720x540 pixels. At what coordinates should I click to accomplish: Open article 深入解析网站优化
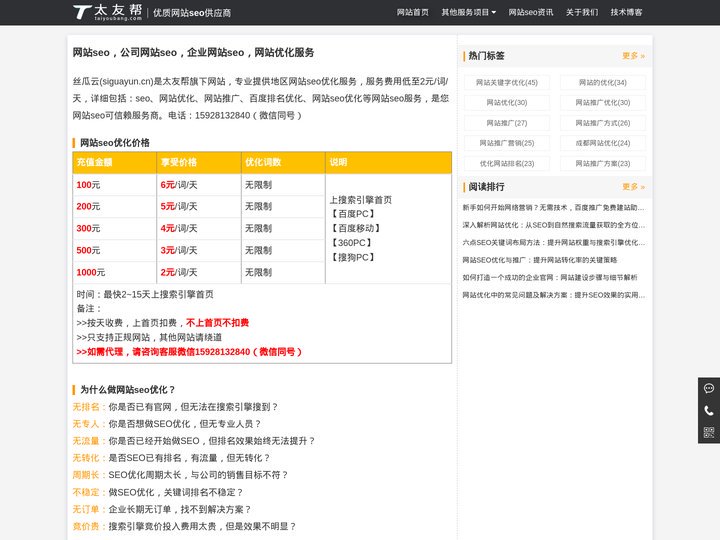pos(553,225)
